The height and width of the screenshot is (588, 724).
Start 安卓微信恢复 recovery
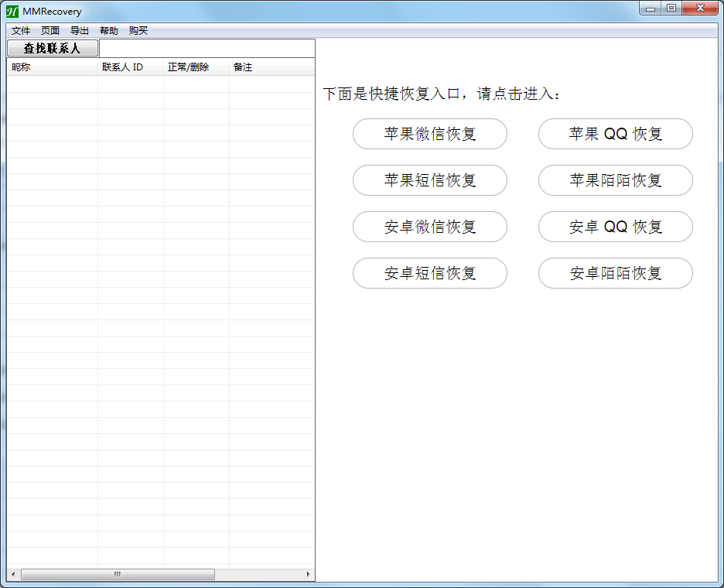pos(430,227)
